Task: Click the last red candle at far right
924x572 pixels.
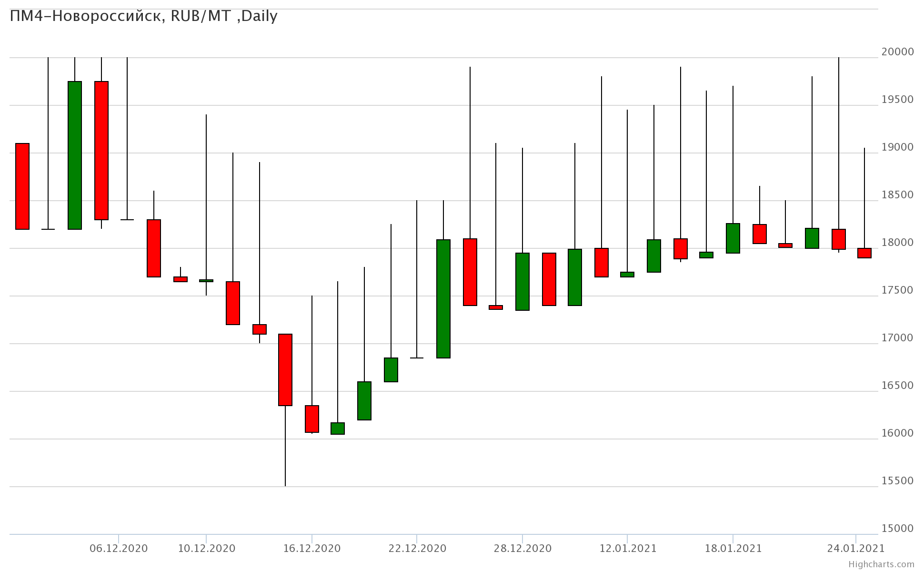Action: (x=864, y=253)
